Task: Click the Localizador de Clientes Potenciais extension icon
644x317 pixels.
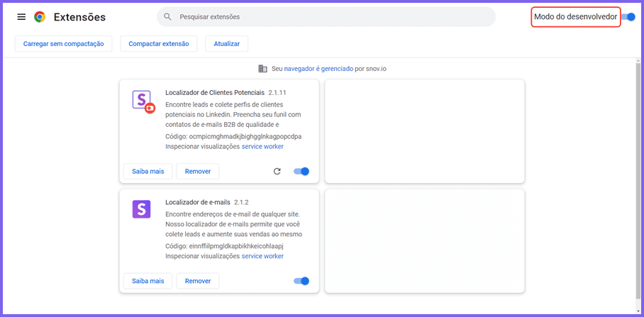Action: pos(143,101)
